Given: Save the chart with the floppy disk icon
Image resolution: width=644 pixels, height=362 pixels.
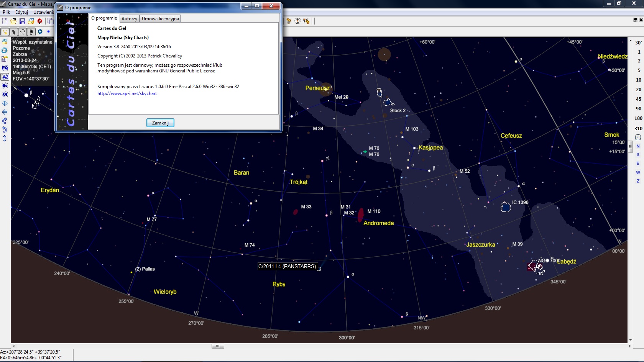Looking at the screenshot, I should click(22, 21).
